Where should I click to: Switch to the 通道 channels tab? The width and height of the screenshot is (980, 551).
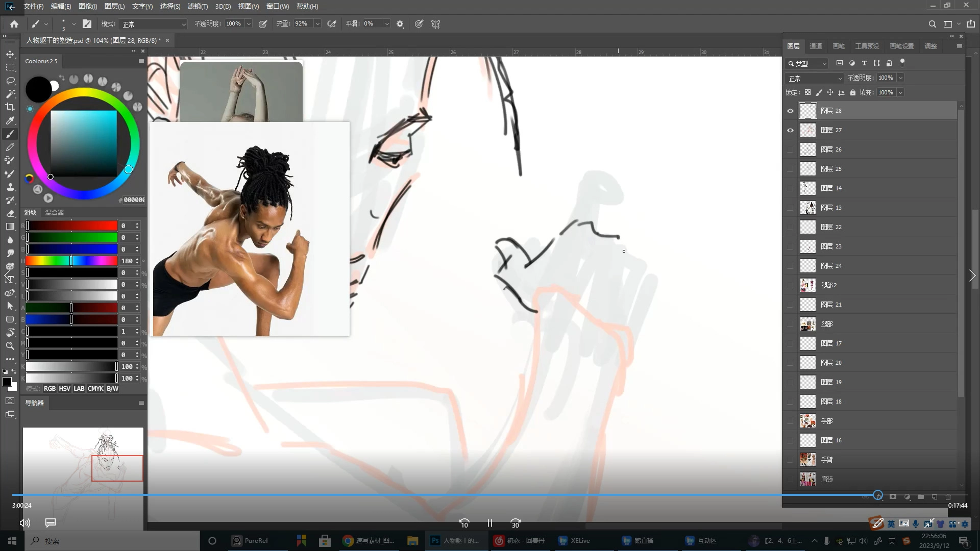(816, 46)
